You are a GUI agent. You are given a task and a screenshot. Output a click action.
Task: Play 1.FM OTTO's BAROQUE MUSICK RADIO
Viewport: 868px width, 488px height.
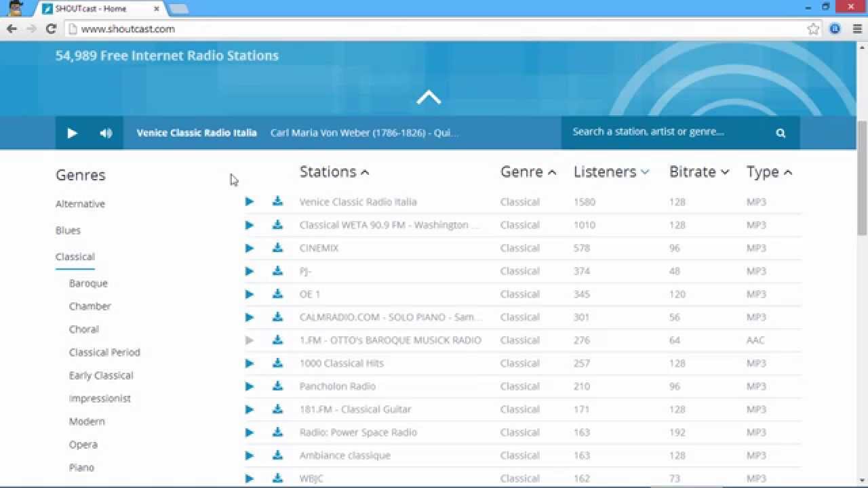[x=250, y=340]
